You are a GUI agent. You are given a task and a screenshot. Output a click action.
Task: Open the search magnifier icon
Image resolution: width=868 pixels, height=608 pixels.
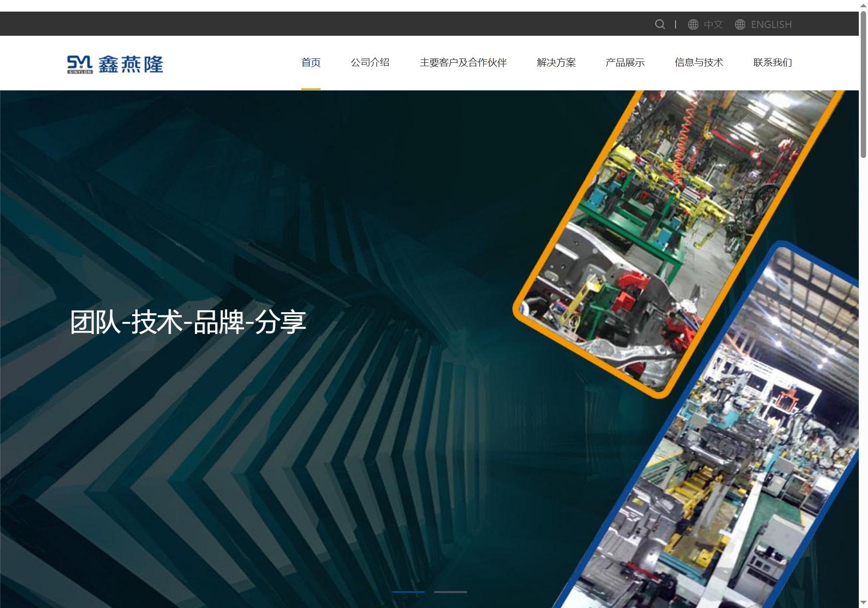[660, 24]
